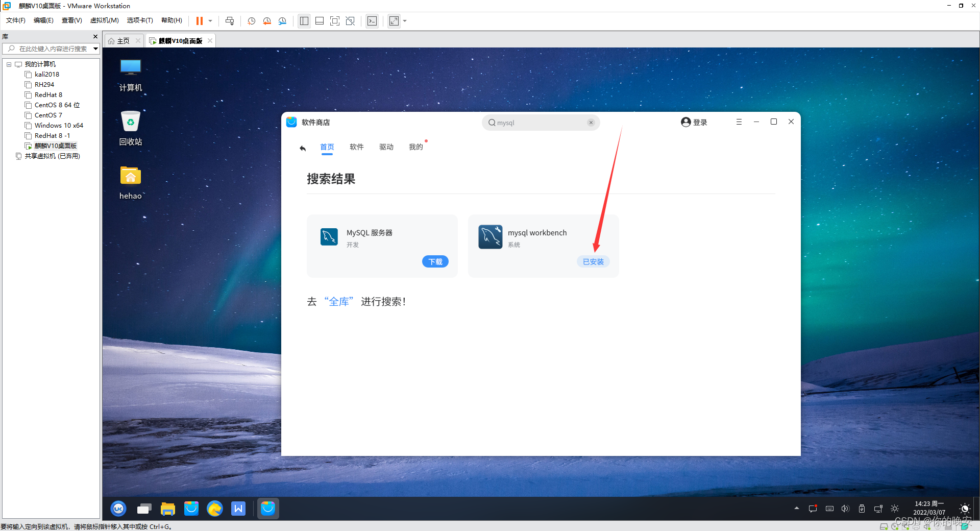
Task: Click the VMware pause virtual machine icon
Action: [200, 21]
